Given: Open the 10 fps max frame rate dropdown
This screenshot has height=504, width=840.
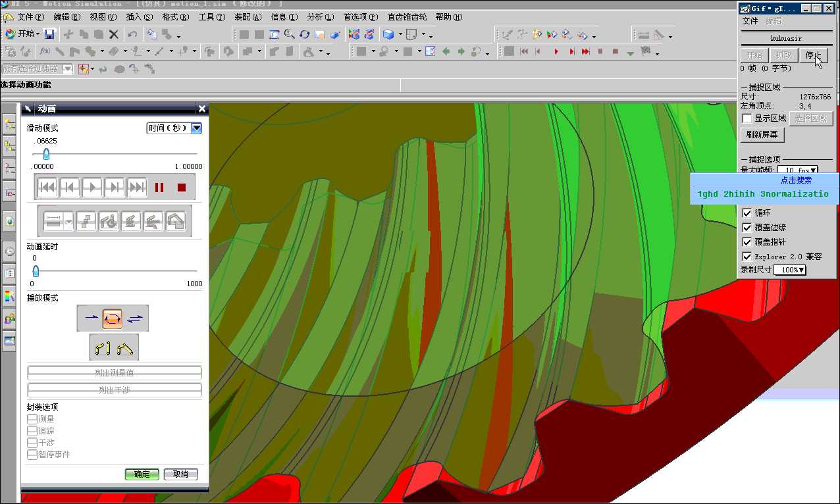Looking at the screenshot, I should (x=797, y=170).
